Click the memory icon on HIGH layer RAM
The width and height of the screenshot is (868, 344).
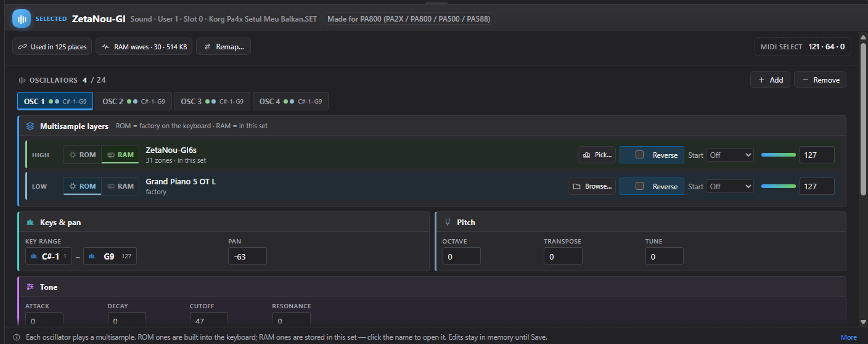tap(111, 155)
